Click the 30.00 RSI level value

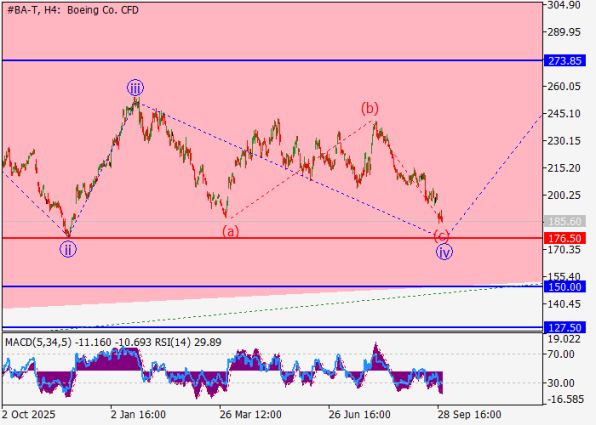pos(561,383)
